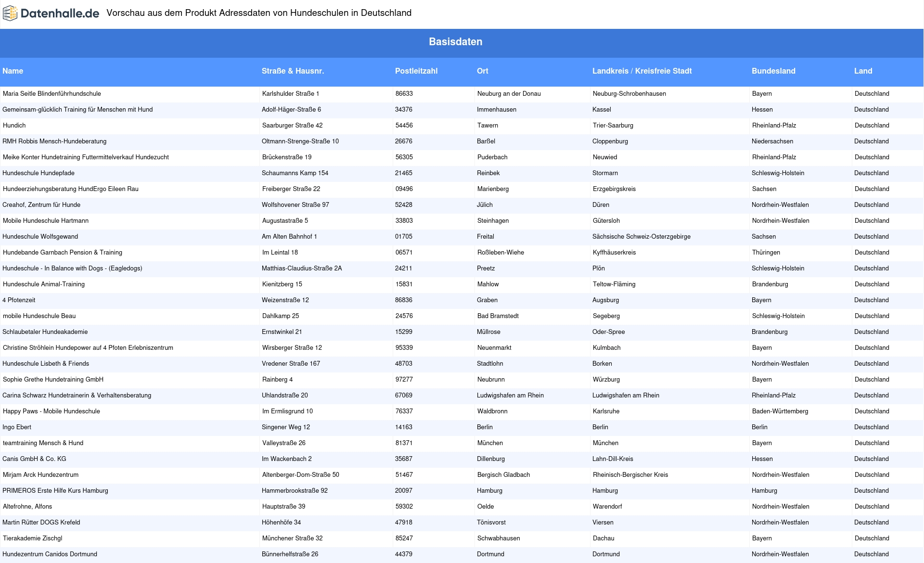The height and width of the screenshot is (563, 924).
Task: Select Hundeschule Hundepfade row name
Action: pos(38,173)
